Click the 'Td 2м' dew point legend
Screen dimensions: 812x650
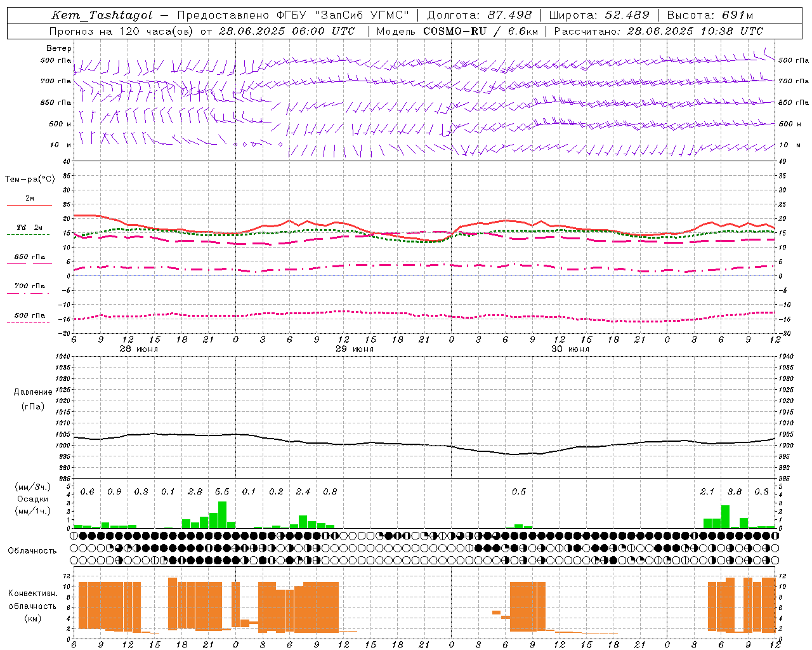[30, 227]
